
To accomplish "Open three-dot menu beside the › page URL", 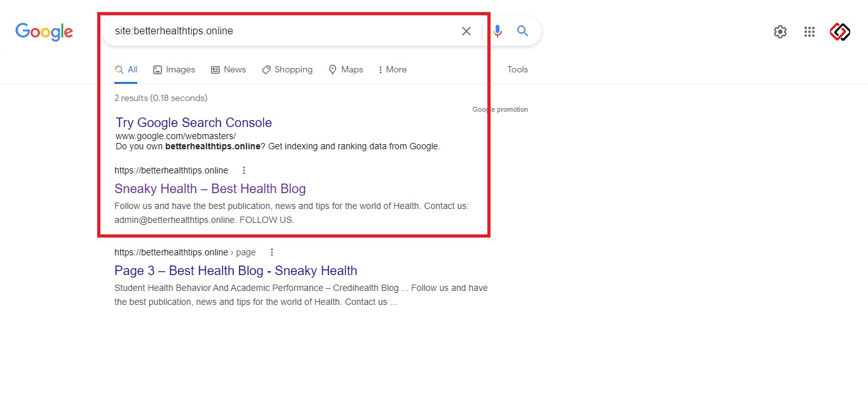I will [x=272, y=252].
